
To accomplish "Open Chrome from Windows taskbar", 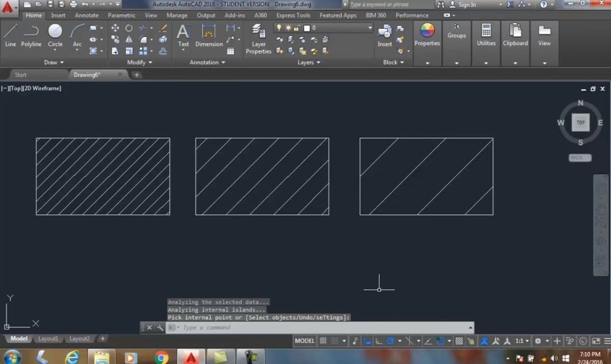I will click(161, 357).
